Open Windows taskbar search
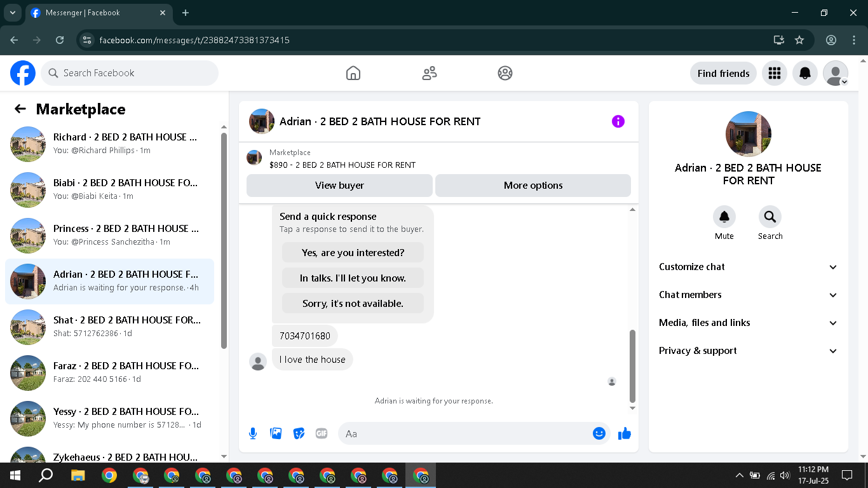This screenshot has height=488, width=868. [46, 475]
